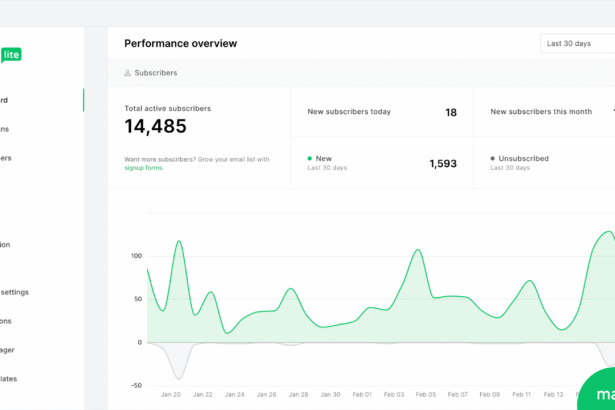Open the Last 30 days date range dropdown

tap(577, 44)
